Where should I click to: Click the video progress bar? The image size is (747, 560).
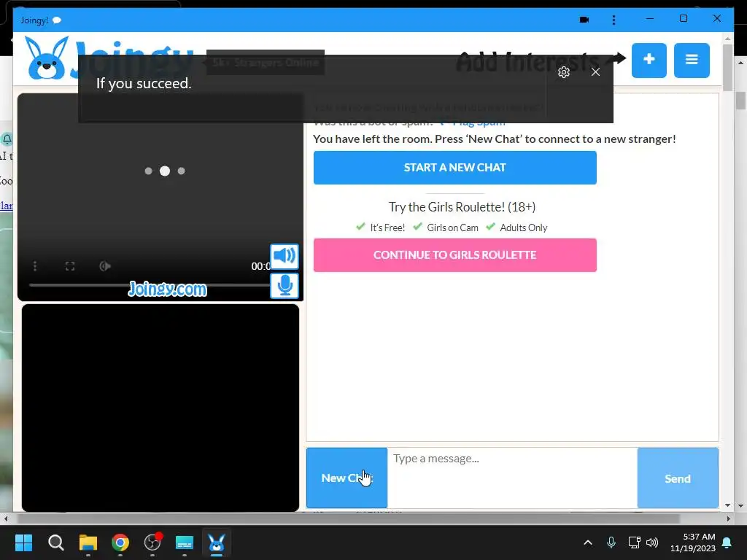[149, 285]
